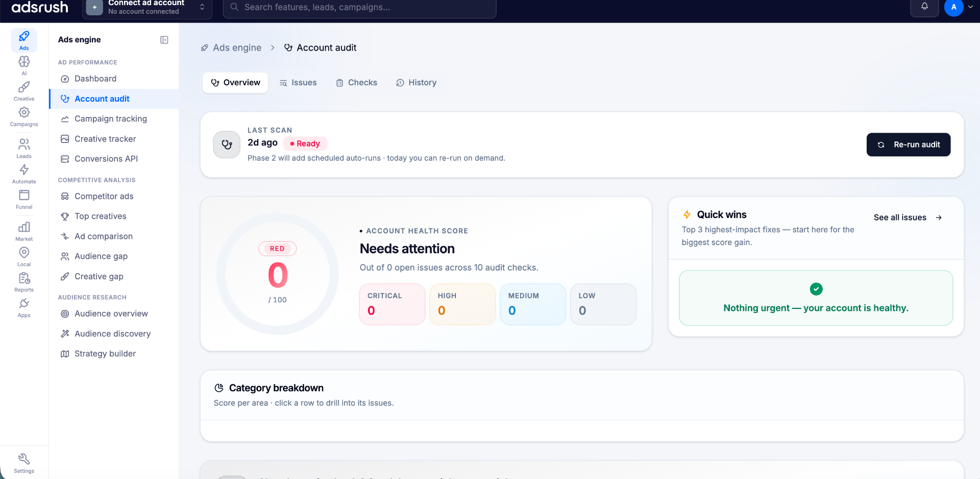Click the Critical issues count card
Screen dimensions: 980x479
point(392,304)
